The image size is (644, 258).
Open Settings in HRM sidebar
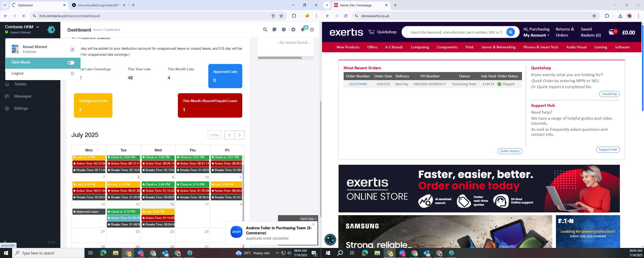point(21,108)
